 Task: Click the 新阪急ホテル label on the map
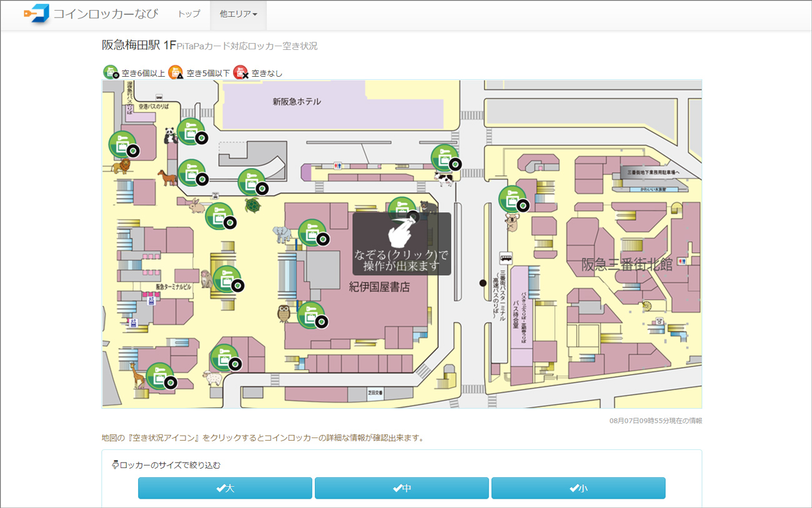[x=297, y=102]
